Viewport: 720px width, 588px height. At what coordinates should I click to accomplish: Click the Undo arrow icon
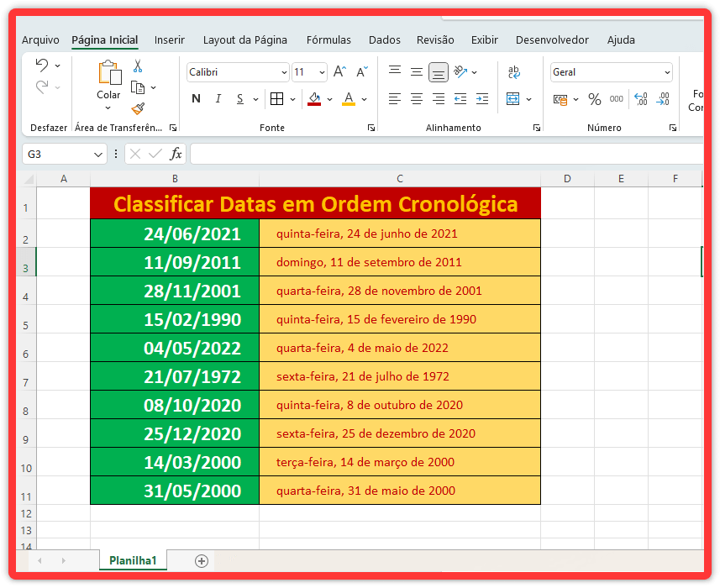(40, 66)
